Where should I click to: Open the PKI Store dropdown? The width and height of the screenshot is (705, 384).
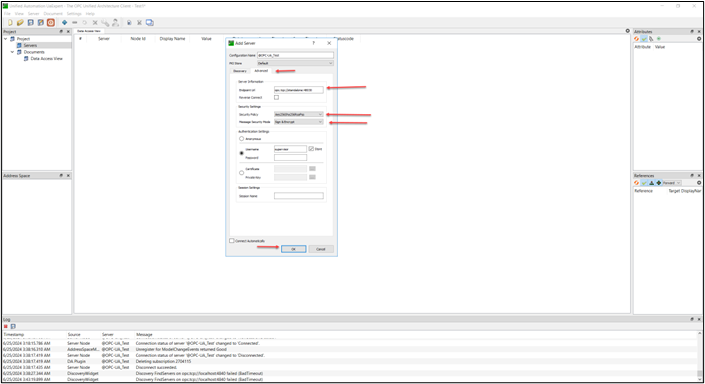295,63
